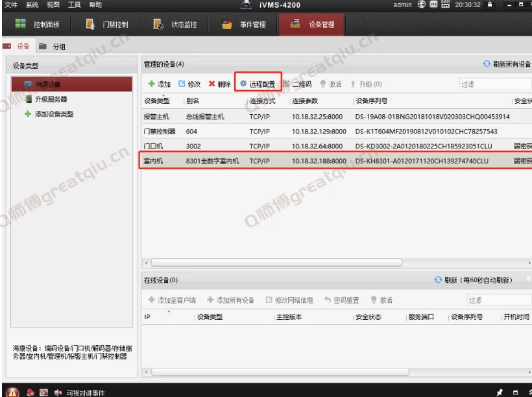This screenshot has width=532, height=397.
Task: Click 修改 (Modify) in the device toolbar
Action: (x=189, y=84)
